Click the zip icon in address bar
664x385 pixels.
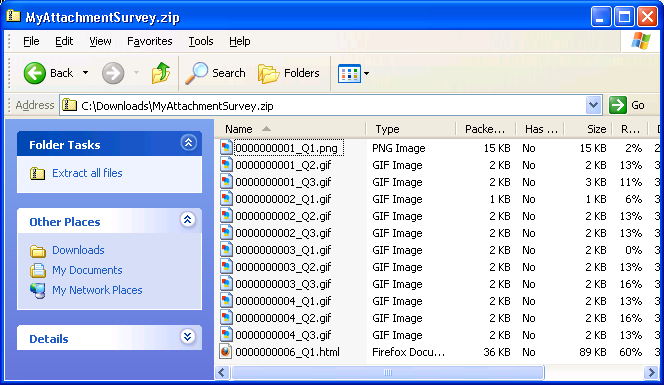click(69, 105)
